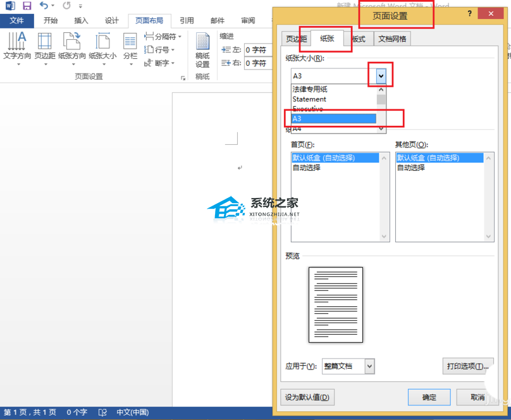The width and height of the screenshot is (511, 420).
Task: Switch to the 页边距 dialog tab
Action: (296, 39)
